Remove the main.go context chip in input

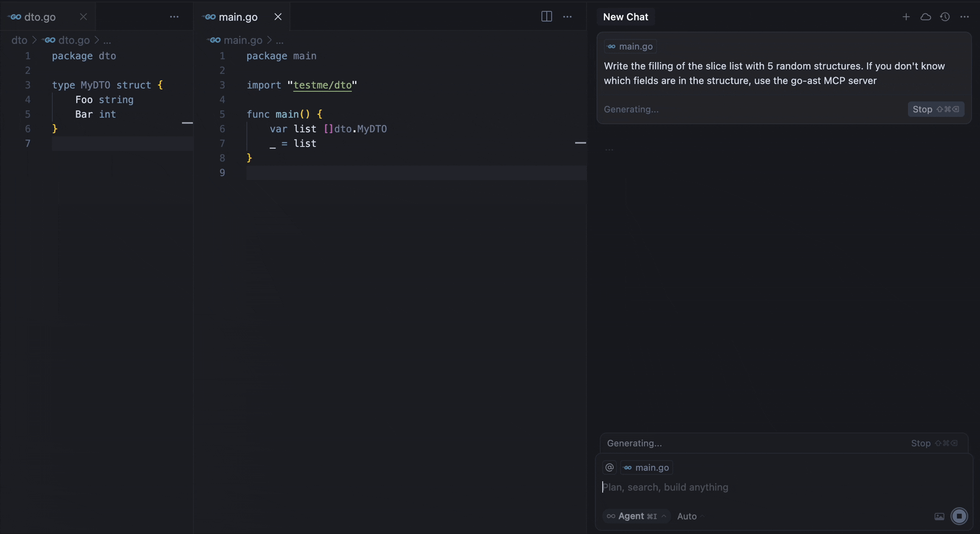[x=628, y=467]
